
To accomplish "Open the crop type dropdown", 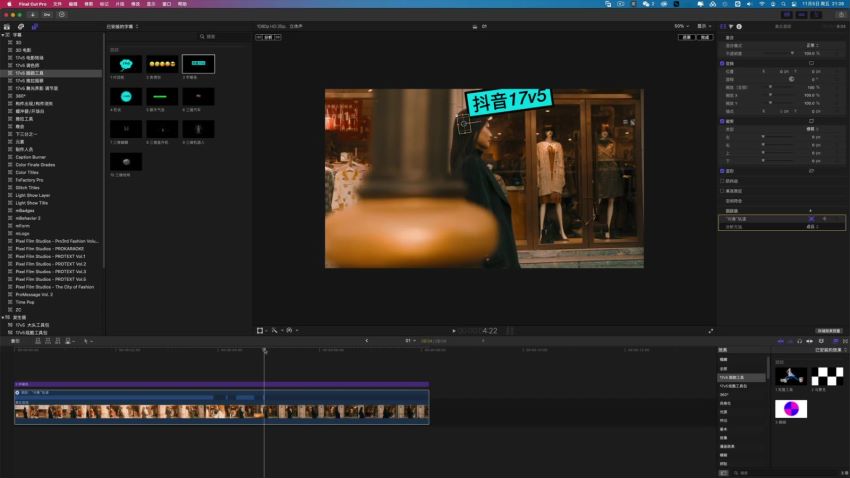I will coord(812,129).
